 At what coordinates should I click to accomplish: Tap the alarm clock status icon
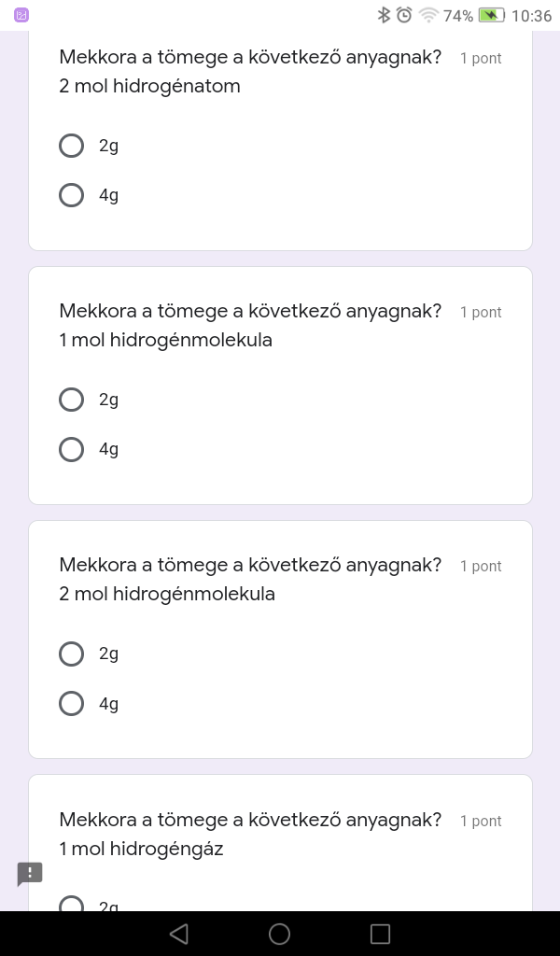404,15
